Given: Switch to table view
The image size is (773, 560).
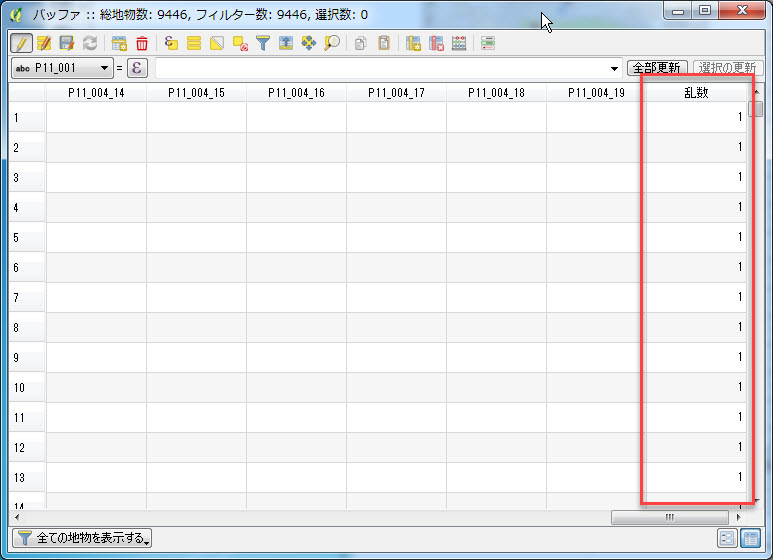Looking at the screenshot, I should 750,538.
